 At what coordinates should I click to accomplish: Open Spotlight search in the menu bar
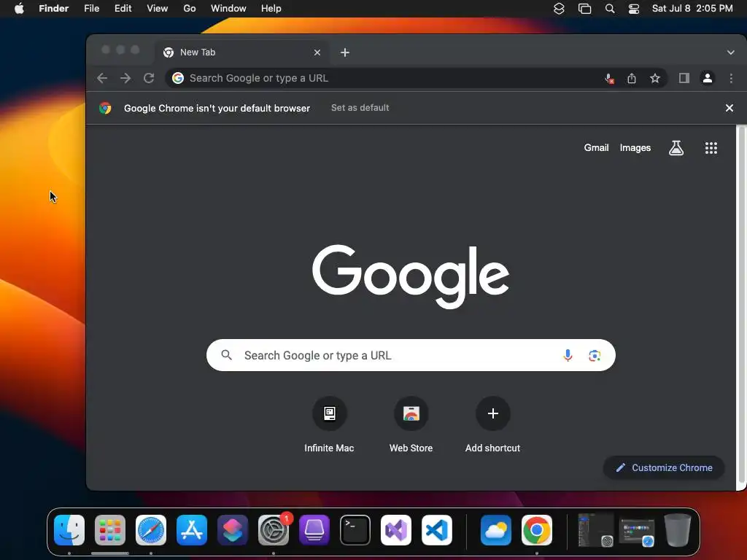coord(609,9)
